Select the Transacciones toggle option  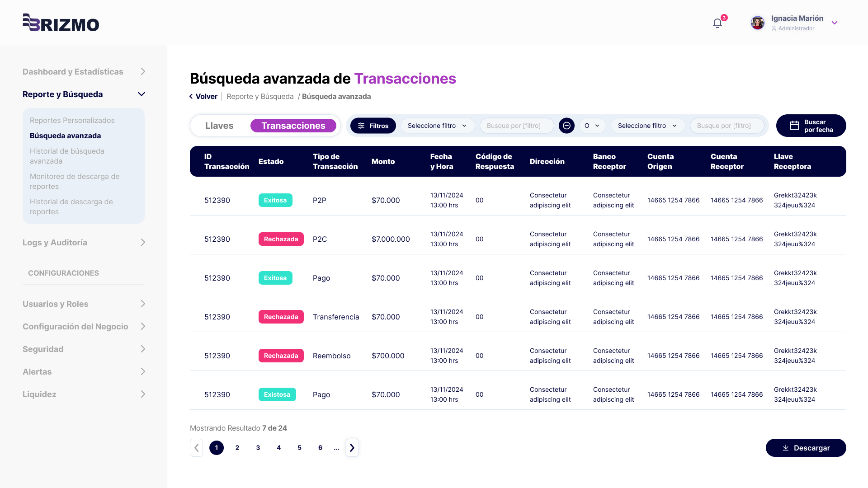[293, 126]
